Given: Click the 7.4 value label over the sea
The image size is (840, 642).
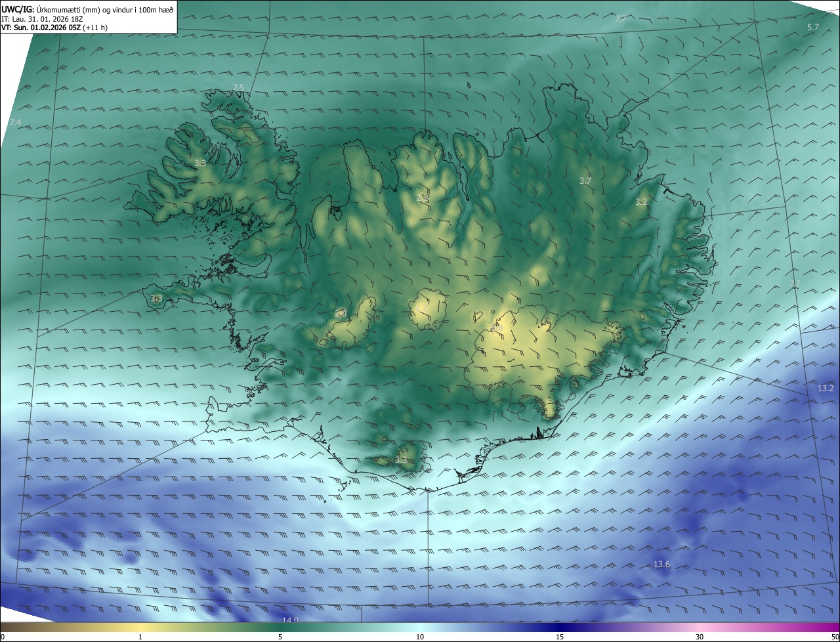Looking at the screenshot, I should pyautogui.click(x=15, y=123).
